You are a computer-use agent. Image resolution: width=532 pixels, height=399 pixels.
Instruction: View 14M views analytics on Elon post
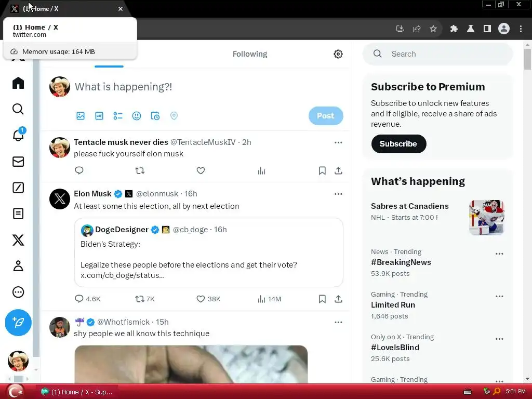click(x=269, y=299)
